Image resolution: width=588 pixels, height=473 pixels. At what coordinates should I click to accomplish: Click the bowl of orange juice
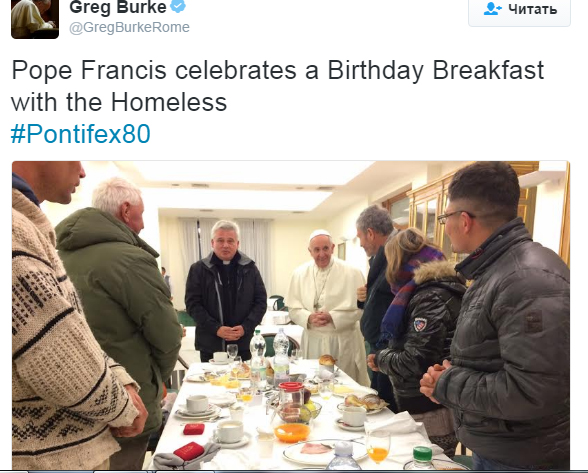[x=292, y=432]
